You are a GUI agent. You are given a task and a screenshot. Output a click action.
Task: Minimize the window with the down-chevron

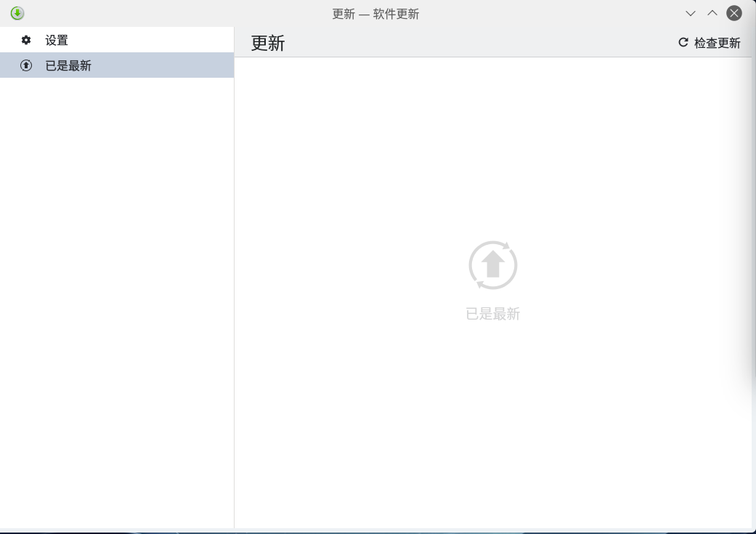pyautogui.click(x=691, y=13)
